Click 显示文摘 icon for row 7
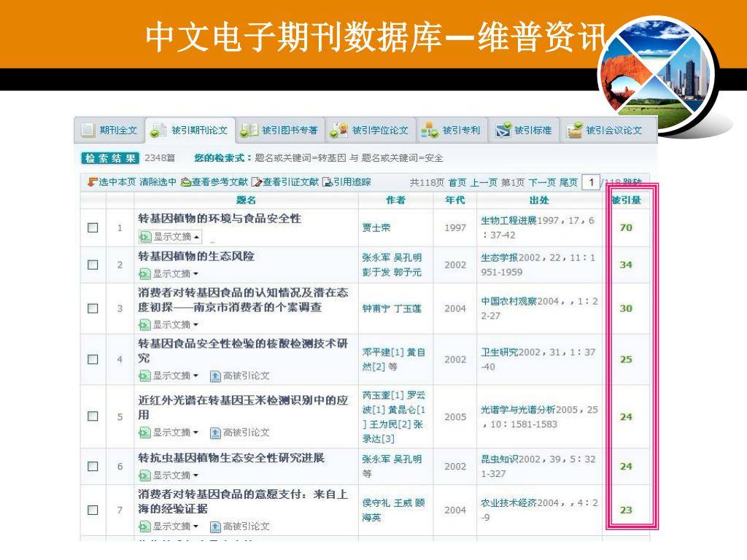747x560 pixels. pos(145,526)
